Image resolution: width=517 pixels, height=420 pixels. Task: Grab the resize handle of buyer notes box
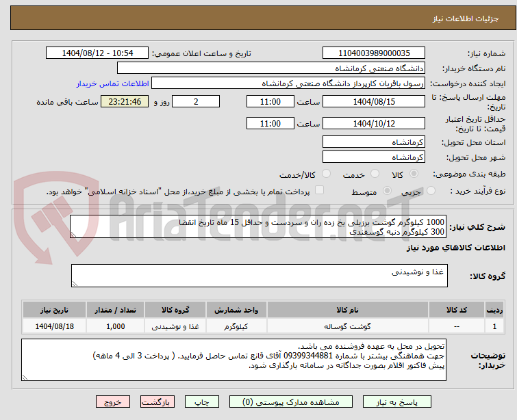tap(25, 378)
